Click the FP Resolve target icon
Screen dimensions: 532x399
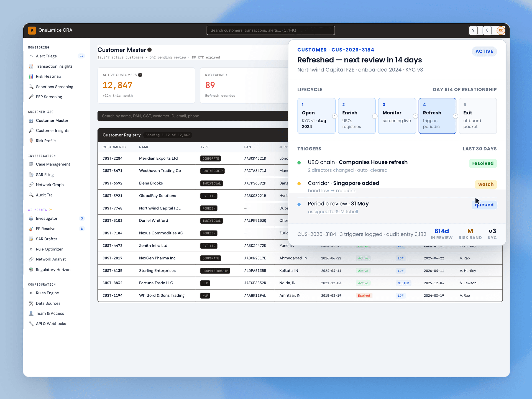point(31,229)
